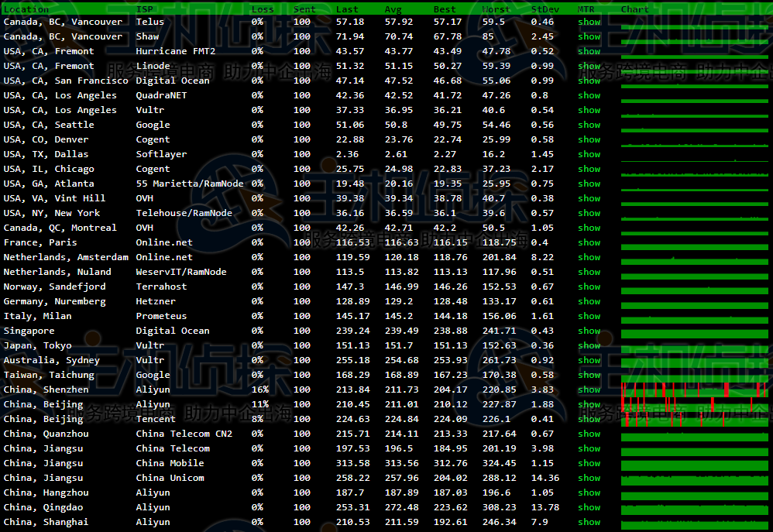The image size is (773, 532).
Task: Click show link for Atlanta RamNode row
Action: [589, 184]
